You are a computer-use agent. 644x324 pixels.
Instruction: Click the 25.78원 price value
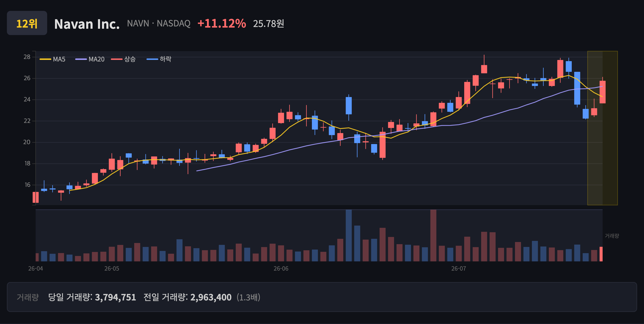(269, 24)
